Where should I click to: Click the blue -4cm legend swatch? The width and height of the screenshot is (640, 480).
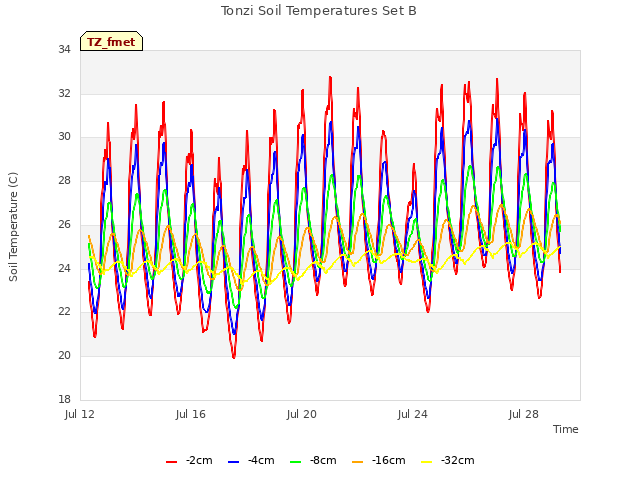233,462
